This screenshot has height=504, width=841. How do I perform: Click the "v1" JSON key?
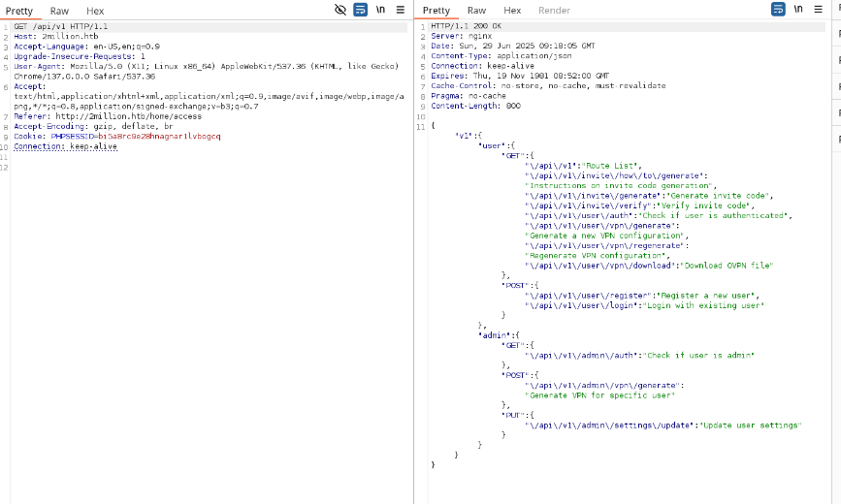pyautogui.click(x=464, y=136)
